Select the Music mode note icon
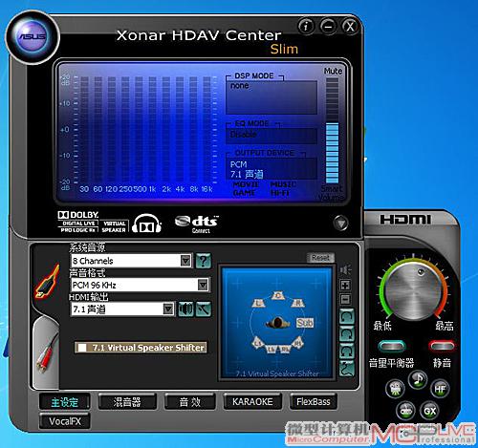 coord(418,379)
